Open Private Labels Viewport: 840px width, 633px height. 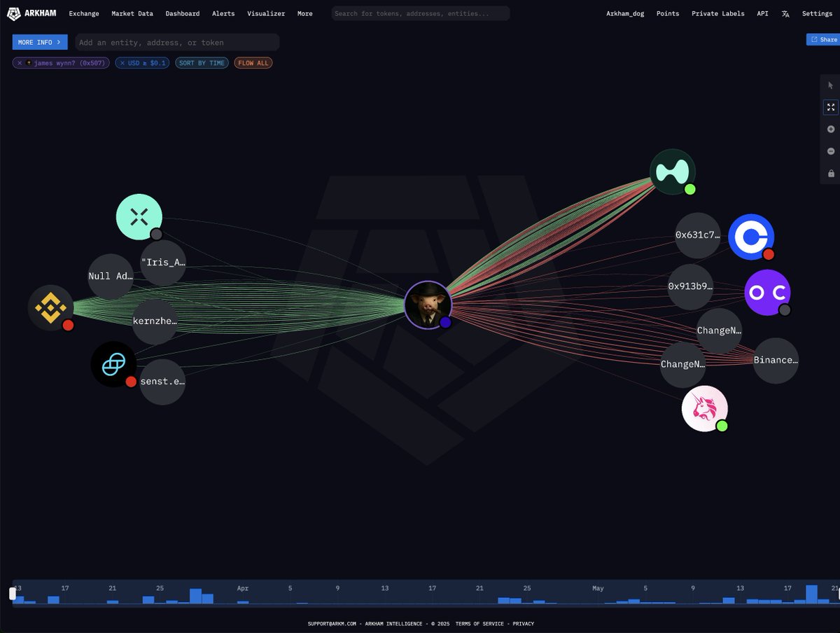718,13
